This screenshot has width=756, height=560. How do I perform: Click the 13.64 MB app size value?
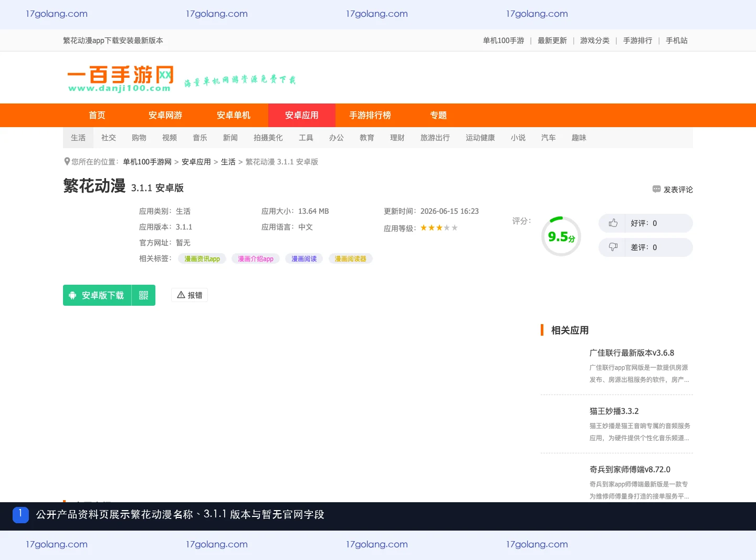313,211
